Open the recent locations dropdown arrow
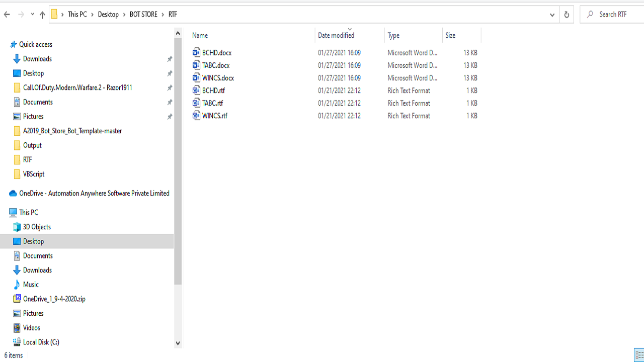This screenshot has width=644, height=362. click(32, 15)
